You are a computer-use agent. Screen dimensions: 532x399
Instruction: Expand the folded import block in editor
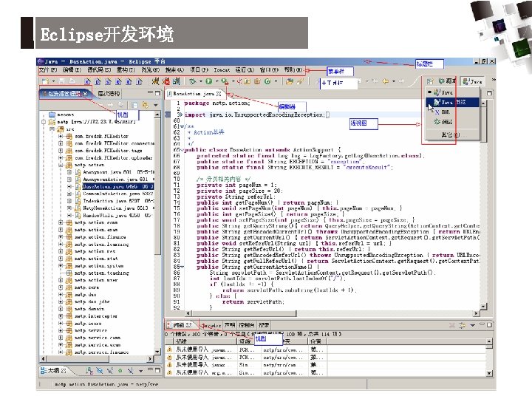tap(180, 115)
